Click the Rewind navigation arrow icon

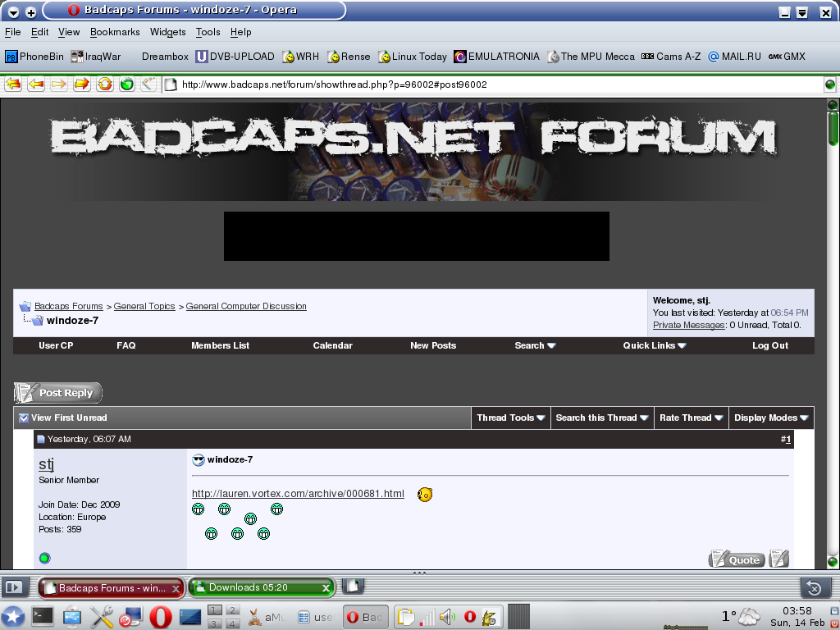(x=13, y=84)
